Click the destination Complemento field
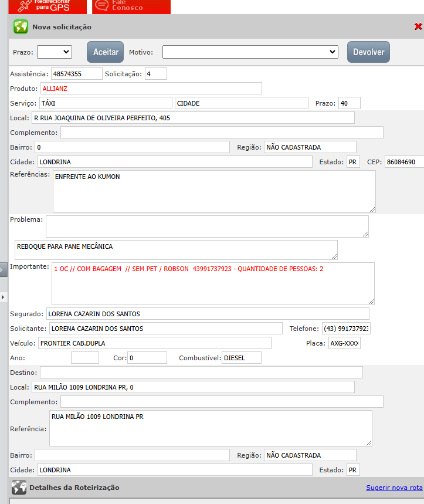Image resolution: width=424 pixels, height=504 pixels. point(222,402)
